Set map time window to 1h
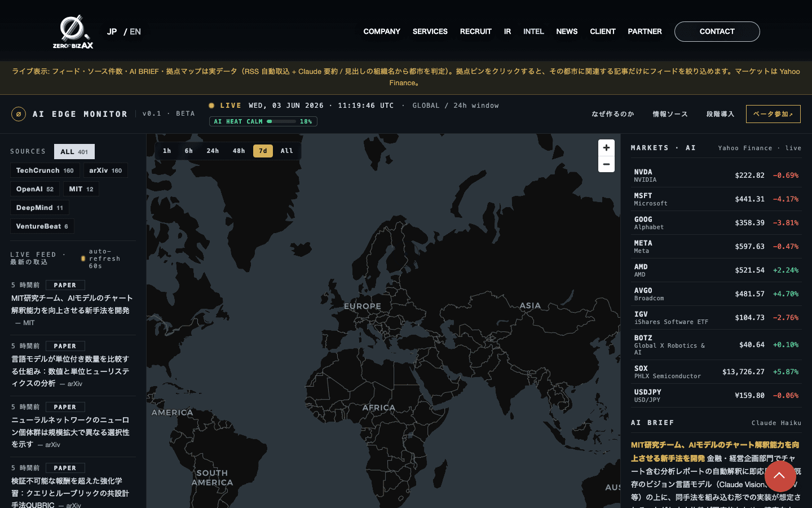Viewport: 812px width, 508px height. tap(167, 151)
